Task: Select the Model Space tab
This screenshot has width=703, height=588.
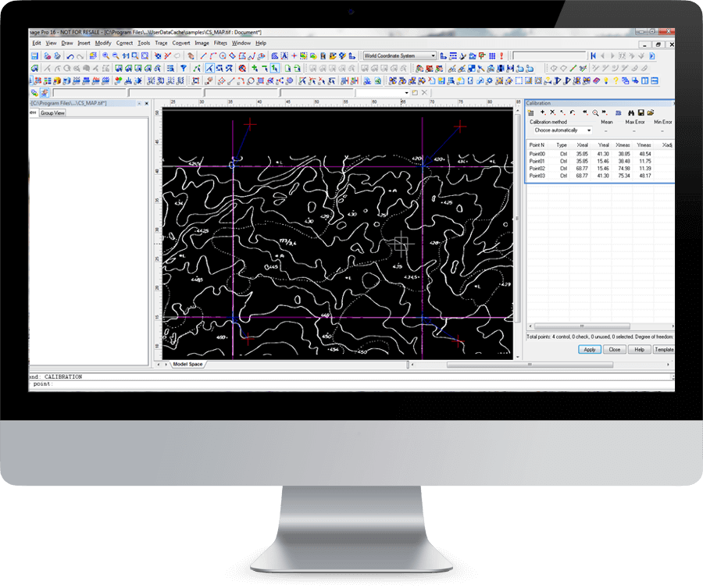Action: click(x=187, y=365)
